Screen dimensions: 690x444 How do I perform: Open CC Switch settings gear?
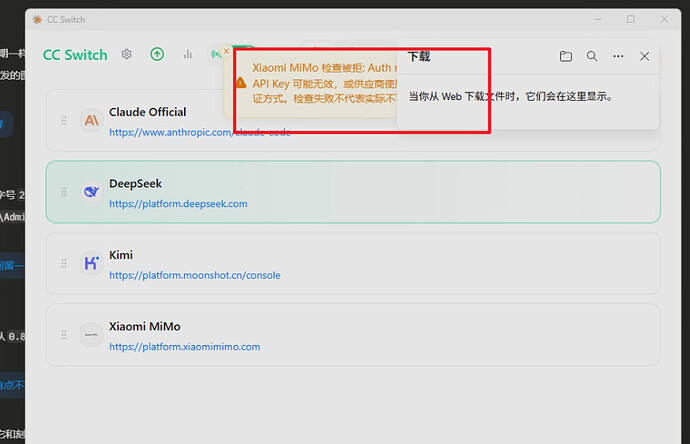click(x=126, y=54)
